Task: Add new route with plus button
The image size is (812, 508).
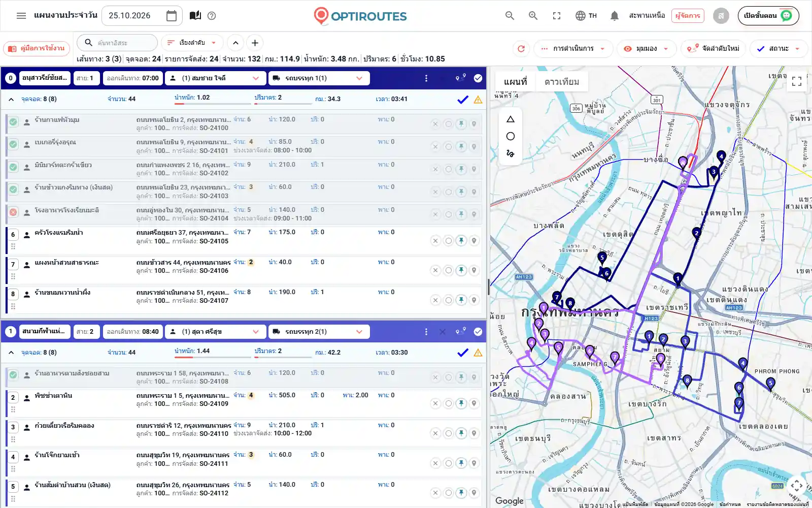Action: tap(255, 43)
